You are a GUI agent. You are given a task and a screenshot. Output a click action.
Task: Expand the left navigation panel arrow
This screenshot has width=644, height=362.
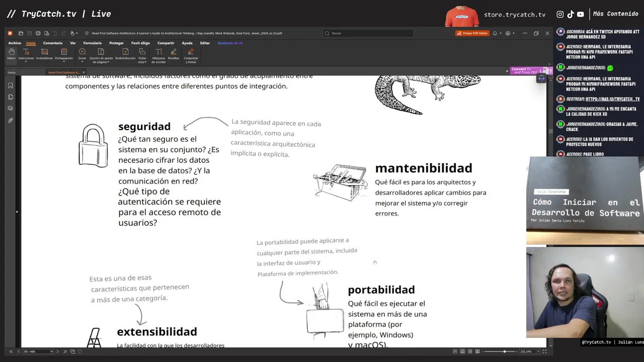[17, 212]
